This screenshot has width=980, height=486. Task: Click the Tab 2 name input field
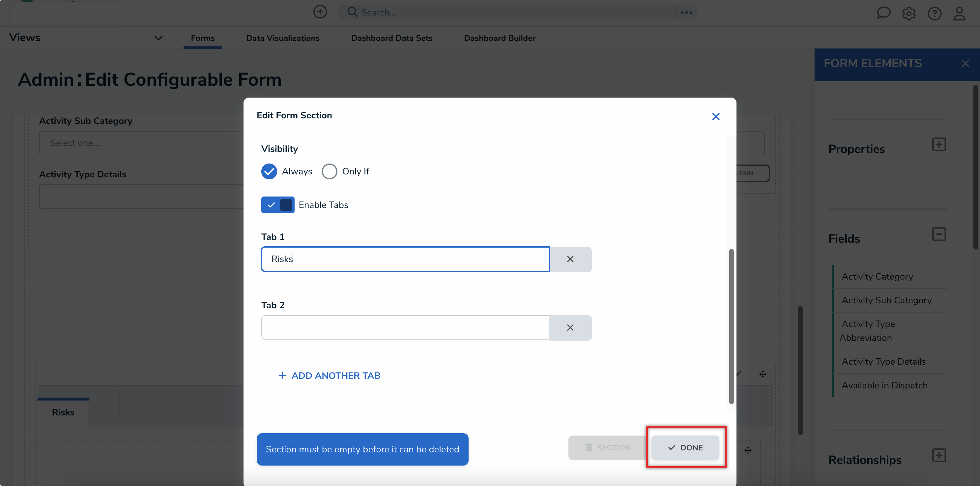[405, 327]
